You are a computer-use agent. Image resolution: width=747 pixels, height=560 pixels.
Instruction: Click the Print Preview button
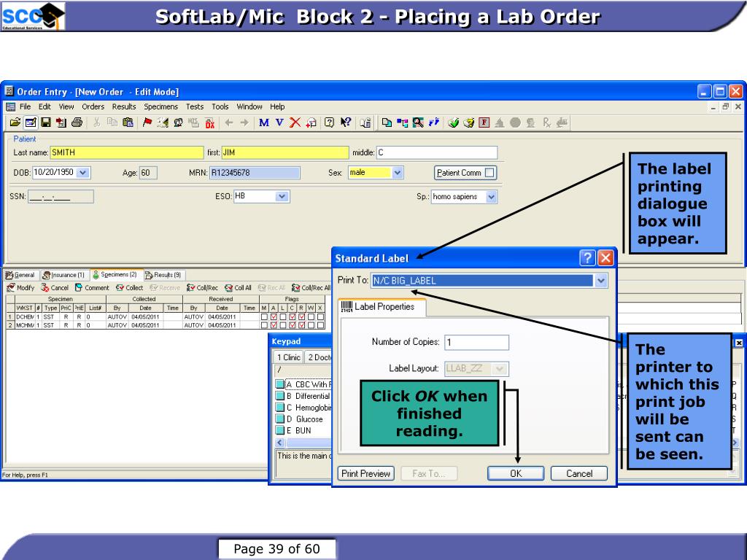[x=366, y=473]
